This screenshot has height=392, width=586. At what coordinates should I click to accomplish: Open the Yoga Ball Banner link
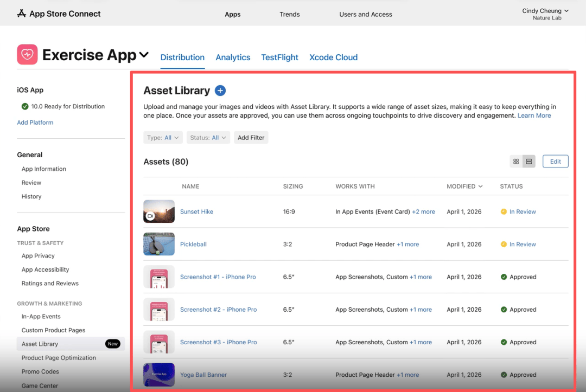click(203, 375)
